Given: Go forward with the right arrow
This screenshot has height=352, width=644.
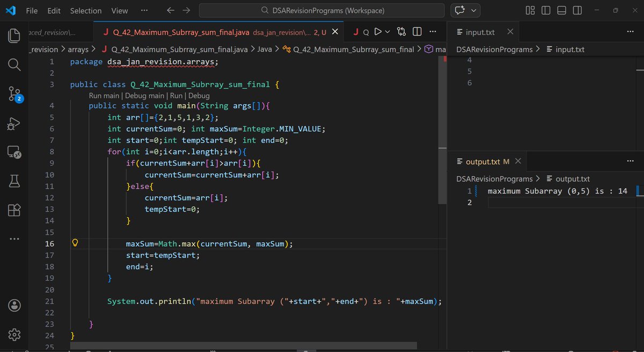Looking at the screenshot, I should pyautogui.click(x=186, y=10).
